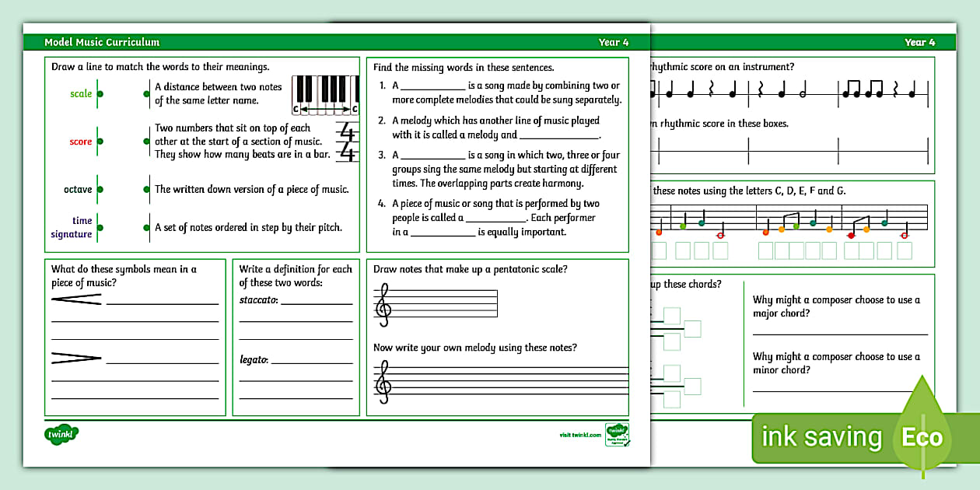Screen dimensions: 980x490
Task: Click the Year 4 label in the green header
Action: pos(613,42)
